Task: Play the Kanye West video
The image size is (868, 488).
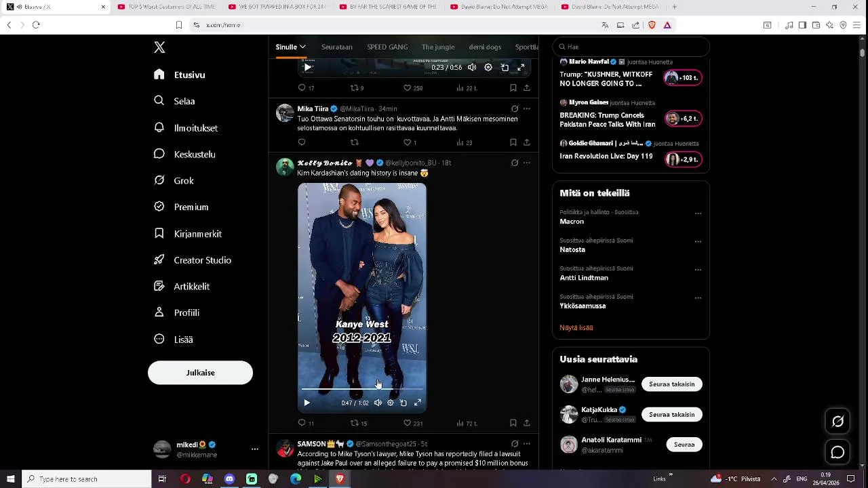Action: click(307, 403)
